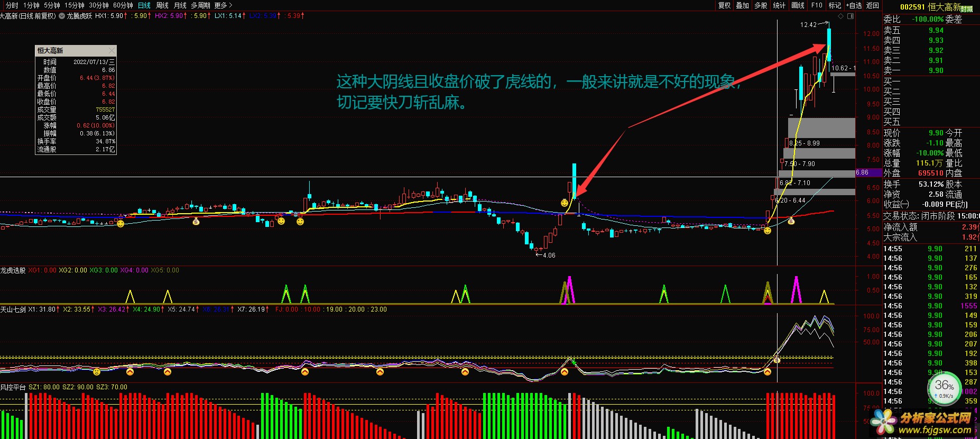
Task: Switch to the 1分钟 period tab
Action: 31,5
